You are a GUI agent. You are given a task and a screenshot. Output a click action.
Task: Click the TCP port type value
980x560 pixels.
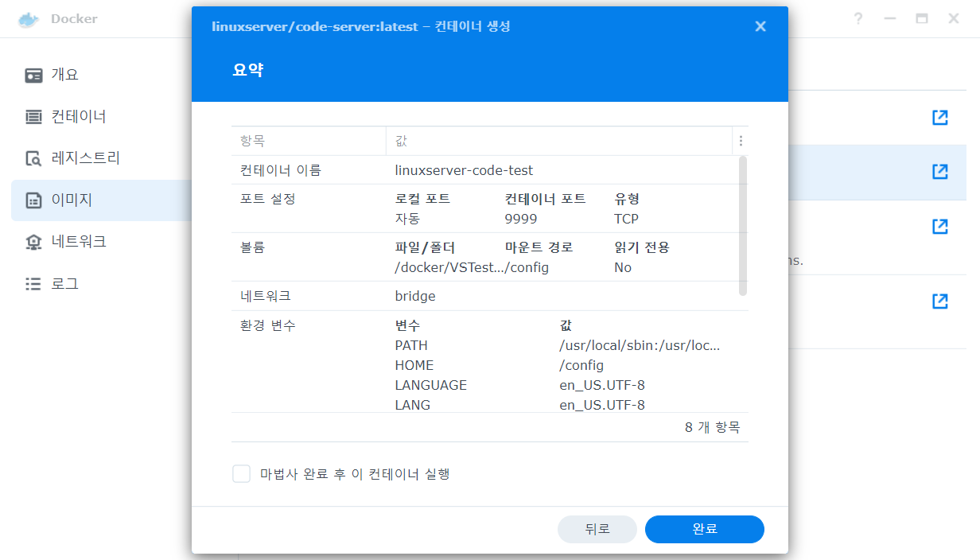pos(626,219)
